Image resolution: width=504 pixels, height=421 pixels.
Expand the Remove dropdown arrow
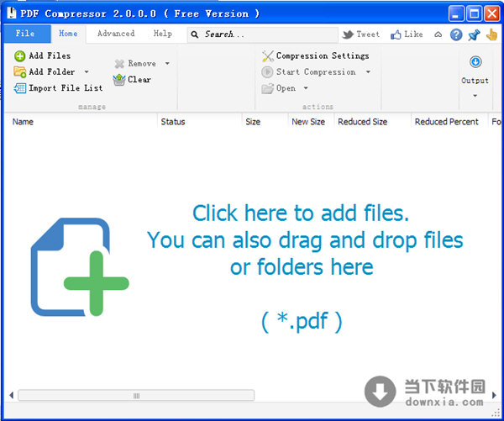(167, 63)
